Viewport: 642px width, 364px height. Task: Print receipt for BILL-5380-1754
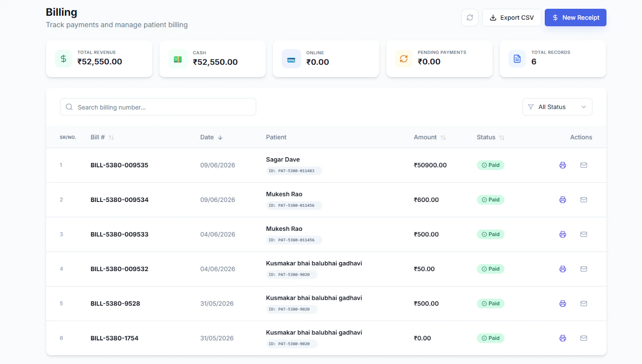tap(563, 338)
